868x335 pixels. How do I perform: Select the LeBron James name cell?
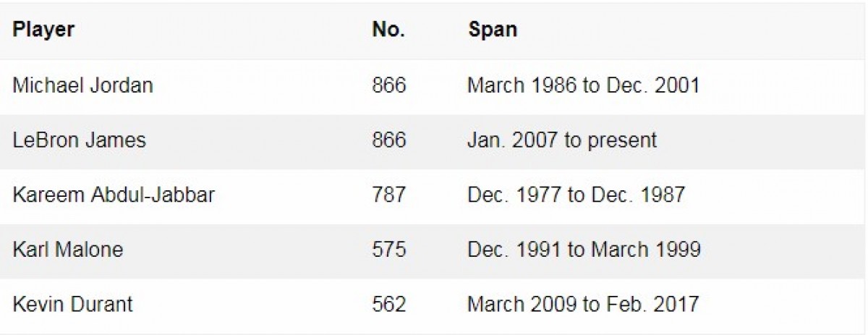coord(80,140)
